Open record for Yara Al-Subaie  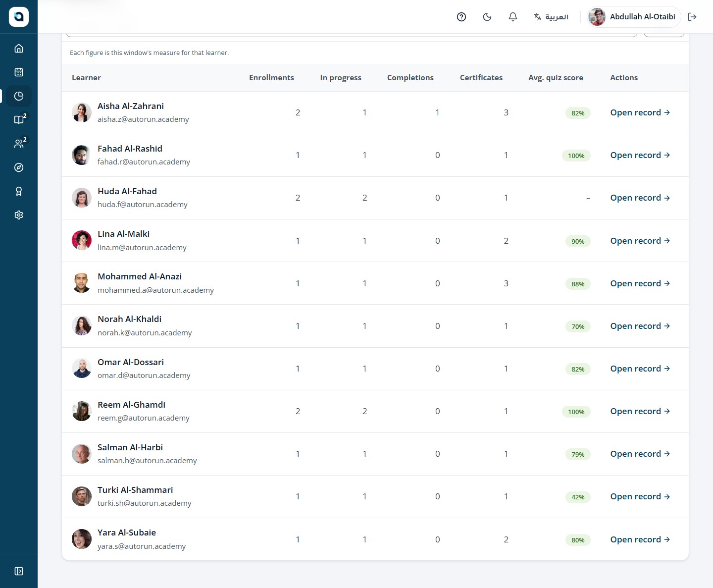click(640, 539)
